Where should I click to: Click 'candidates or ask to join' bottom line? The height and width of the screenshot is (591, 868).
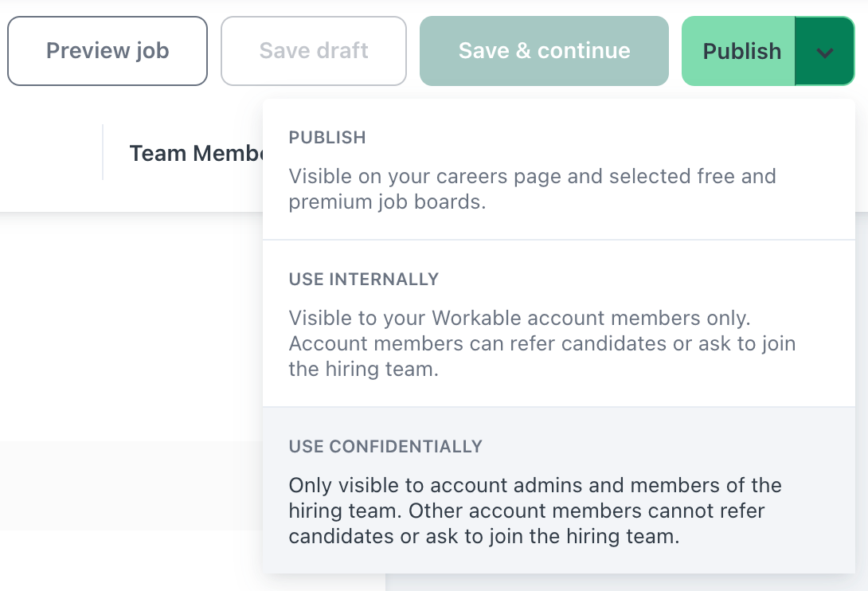point(484,536)
